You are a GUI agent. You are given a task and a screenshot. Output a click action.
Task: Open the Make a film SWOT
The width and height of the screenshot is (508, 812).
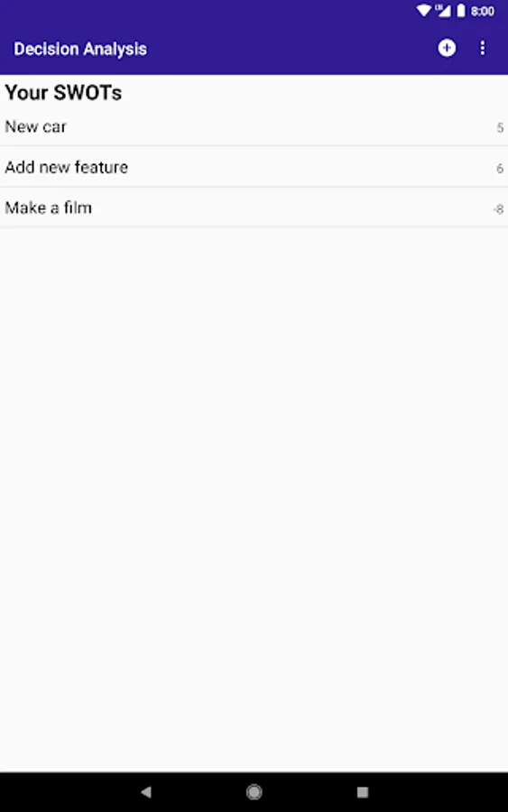coord(254,208)
